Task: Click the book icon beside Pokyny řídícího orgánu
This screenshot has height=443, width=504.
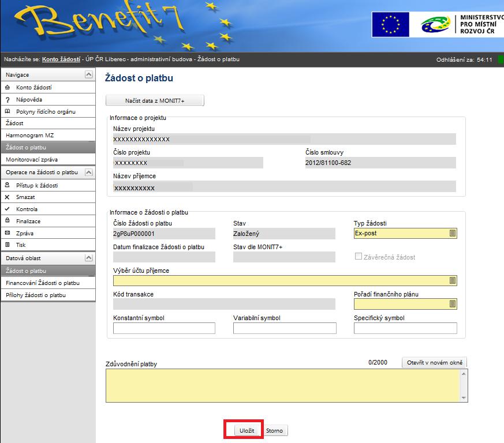Action: [8, 111]
